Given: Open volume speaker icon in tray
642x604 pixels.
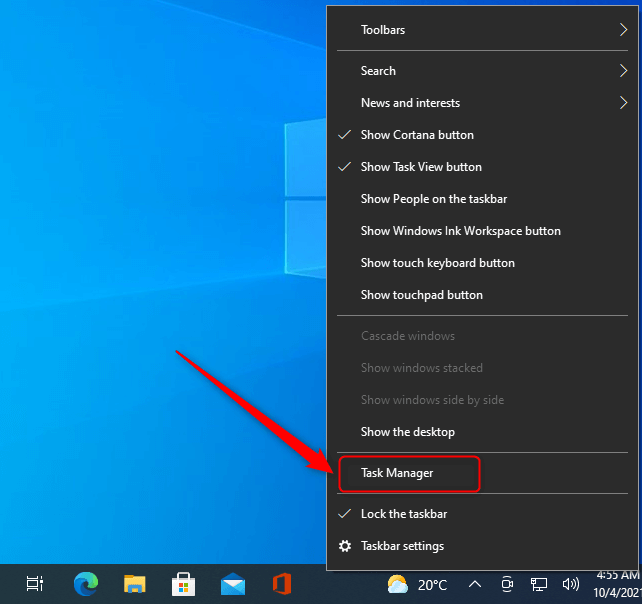Looking at the screenshot, I should pyautogui.click(x=571, y=584).
